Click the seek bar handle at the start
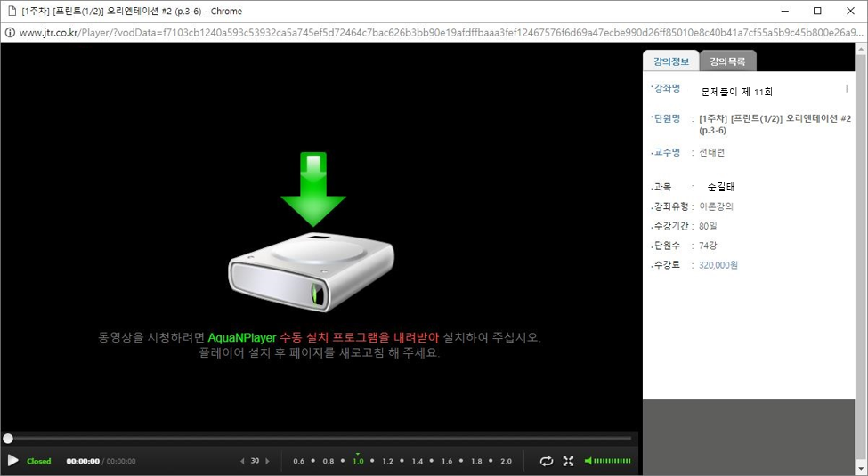 8,439
